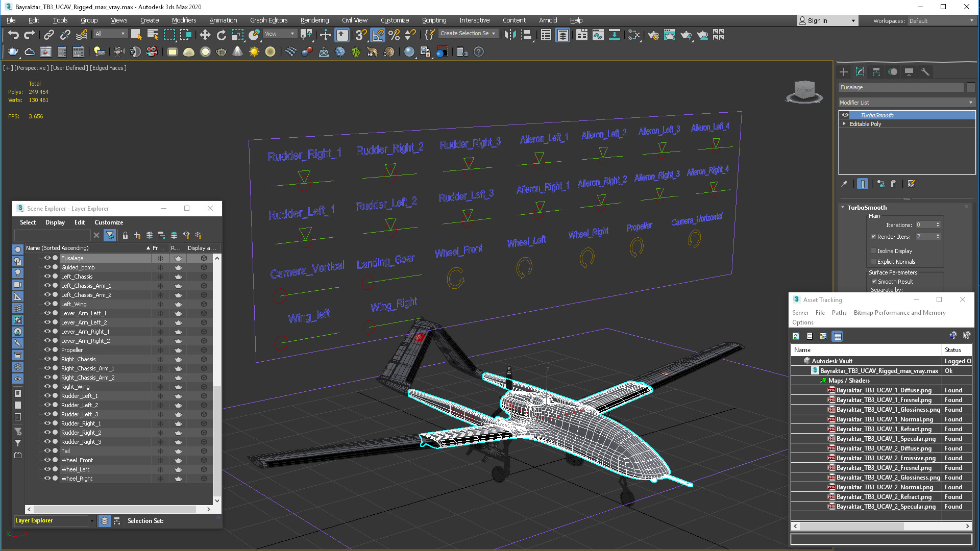Open the Align tool
The width and height of the screenshot is (980, 551).
point(526,35)
